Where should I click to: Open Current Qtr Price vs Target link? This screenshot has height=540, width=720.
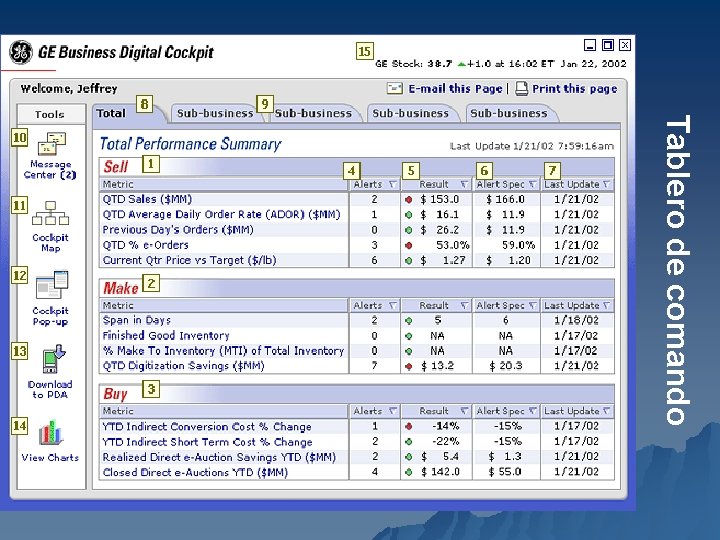[x=189, y=260]
